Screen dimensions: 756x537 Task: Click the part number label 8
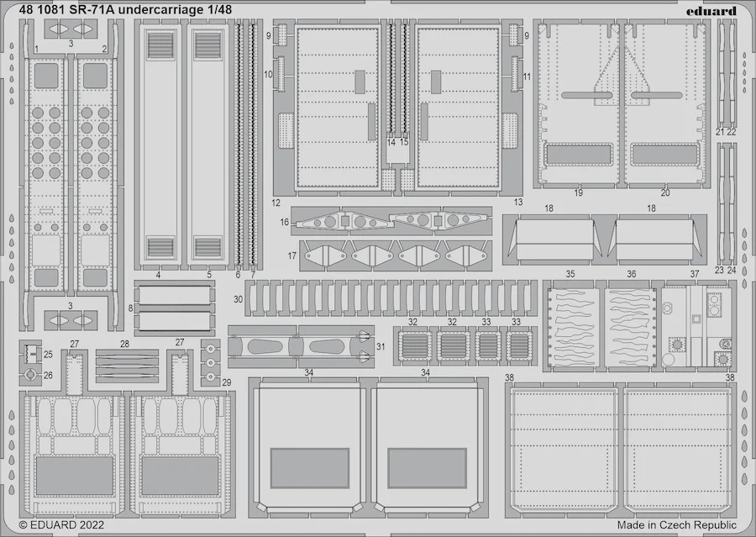click(131, 308)
